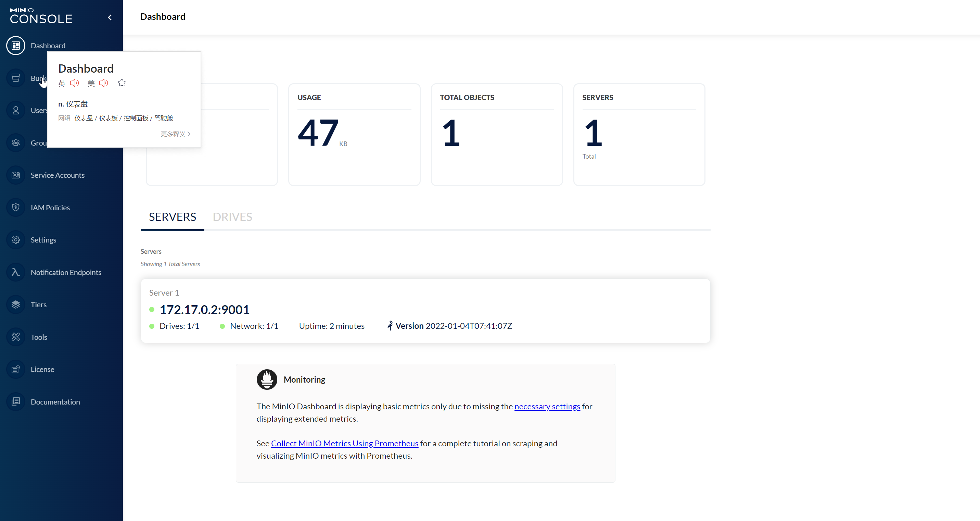Play American pronunciation speaker icon

point(103,83)
